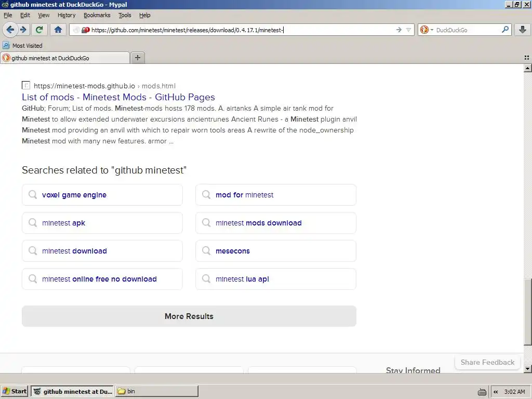Click the page scrollbar down arrow
532x399 pixels.
point(527,368)
